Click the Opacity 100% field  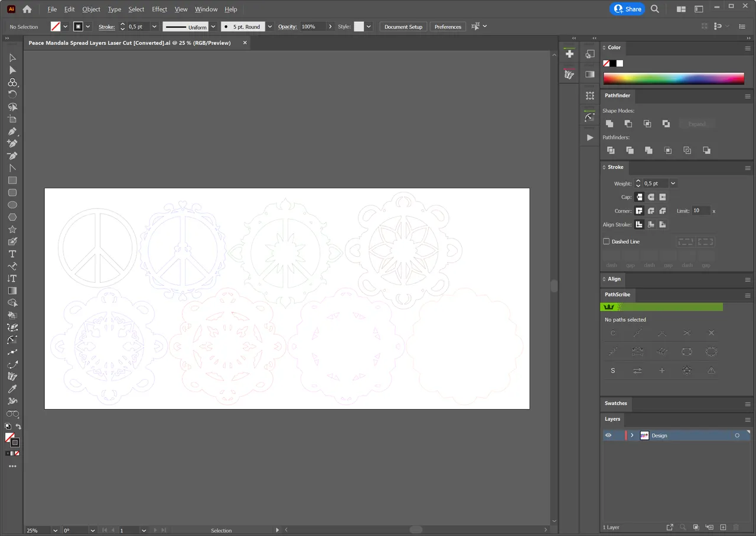coord(312,27)
